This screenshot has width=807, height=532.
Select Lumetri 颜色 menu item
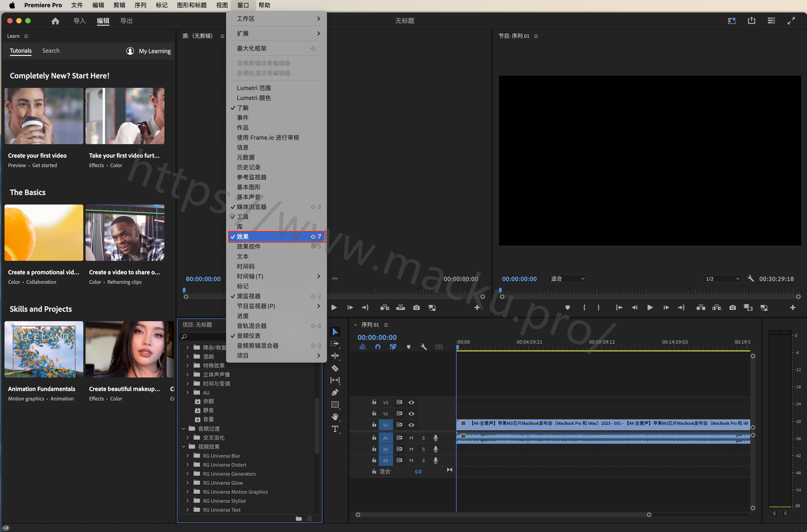tap(277, 98)
